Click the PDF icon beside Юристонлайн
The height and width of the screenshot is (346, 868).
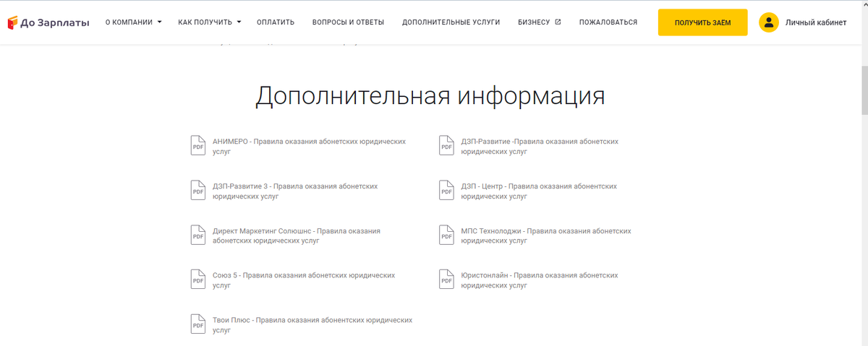tap(446, 279)
